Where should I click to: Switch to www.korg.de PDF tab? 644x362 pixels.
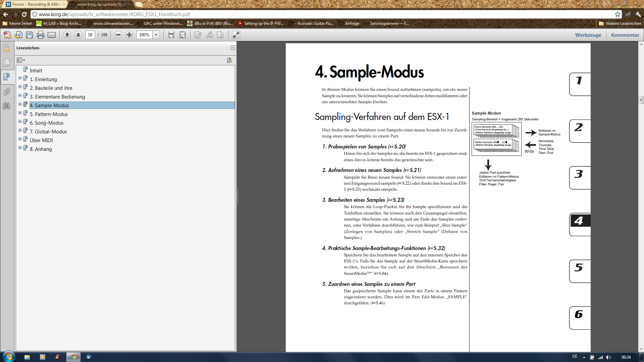(101, 4)
